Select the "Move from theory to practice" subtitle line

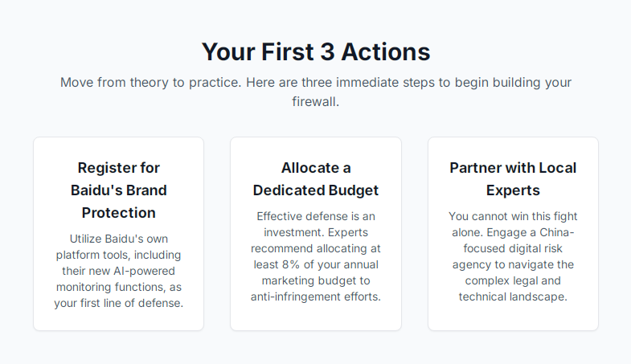316,83
